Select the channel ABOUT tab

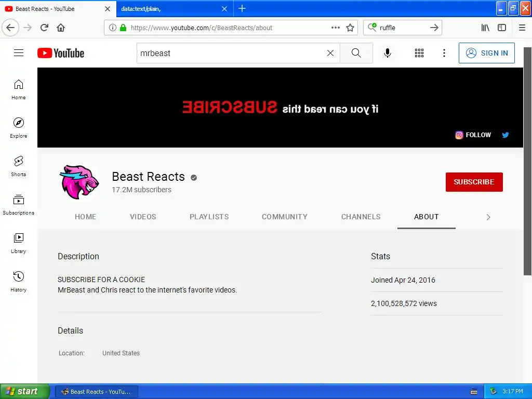click(427, 217)
